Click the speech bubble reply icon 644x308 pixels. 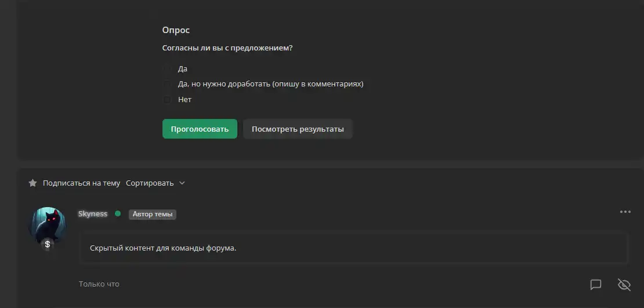point(595,284)
